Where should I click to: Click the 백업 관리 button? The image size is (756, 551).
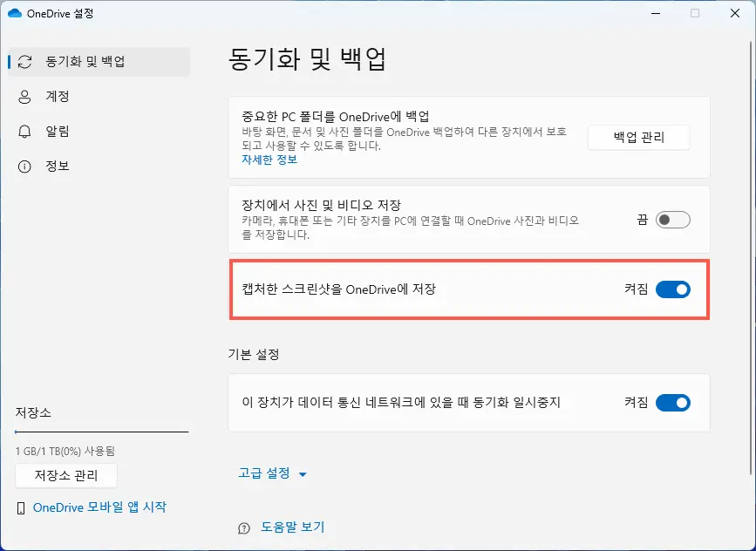639,138
